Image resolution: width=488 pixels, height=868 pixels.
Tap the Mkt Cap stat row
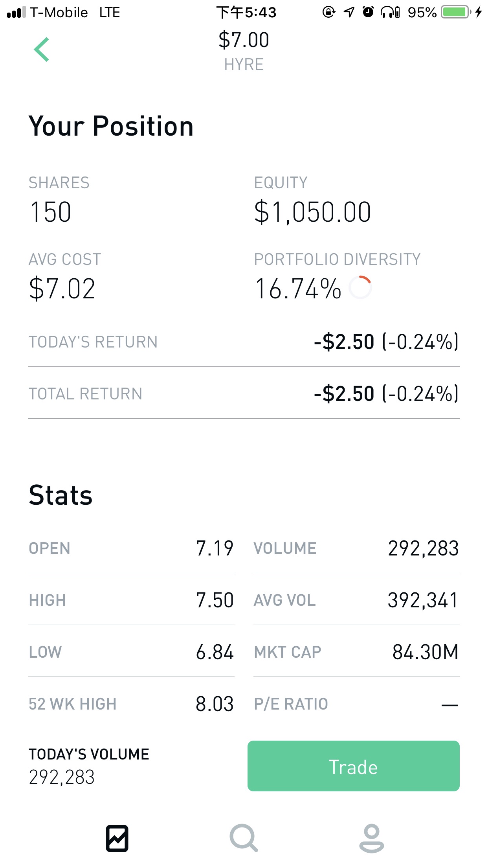tap(356, 652)
